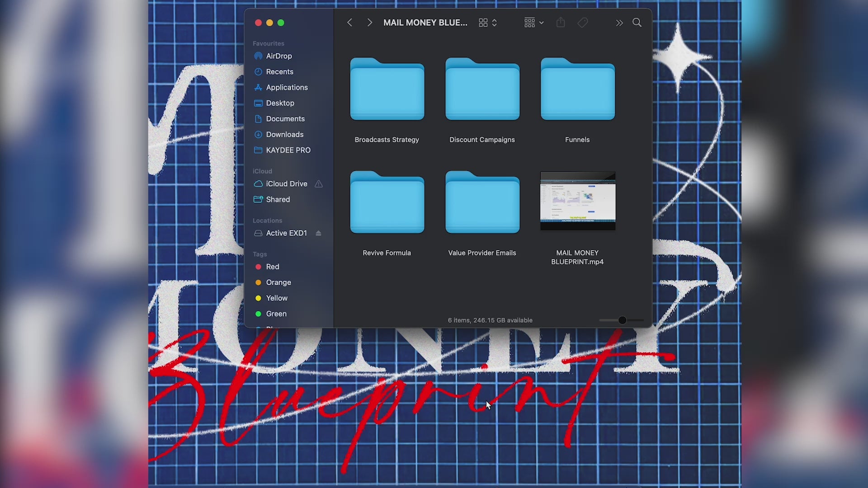Switch to icon view using grid icon
Screen dimensions: 868x488
click(x=483, y=23)
